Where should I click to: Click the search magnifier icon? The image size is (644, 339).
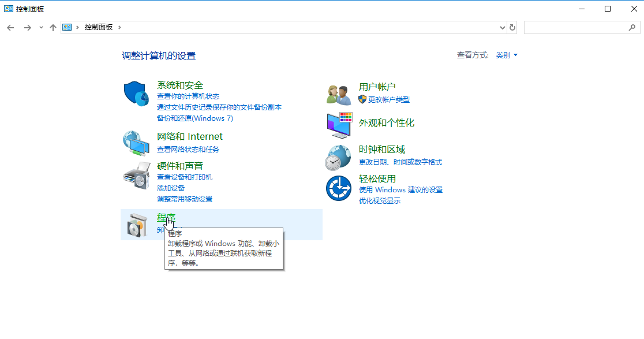tap(632, 28)
